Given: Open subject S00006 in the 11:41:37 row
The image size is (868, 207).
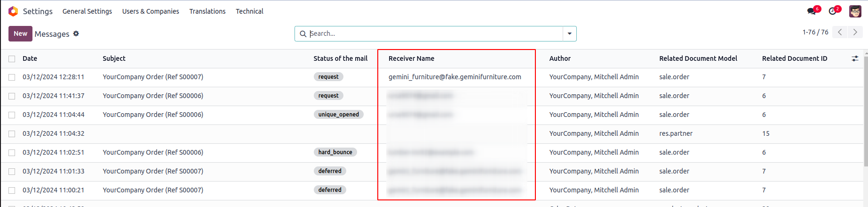Looking at the screenshot, I should pyautogui.click(x=153, y=96).
